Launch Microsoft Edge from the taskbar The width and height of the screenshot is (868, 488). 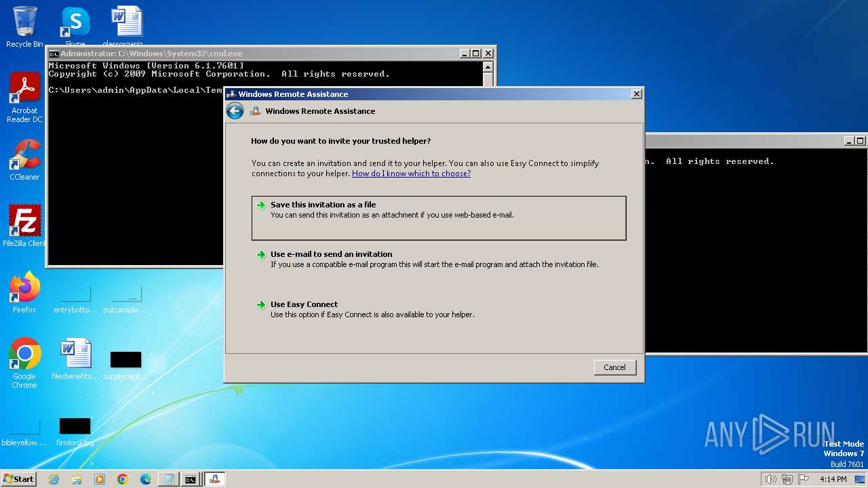pyautogui.click(x=146, y=479)
